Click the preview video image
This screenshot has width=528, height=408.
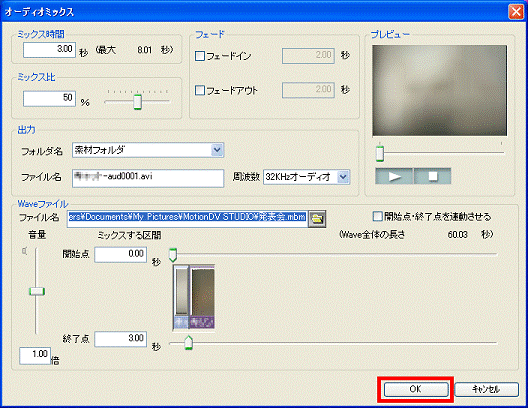pos(439,91)
